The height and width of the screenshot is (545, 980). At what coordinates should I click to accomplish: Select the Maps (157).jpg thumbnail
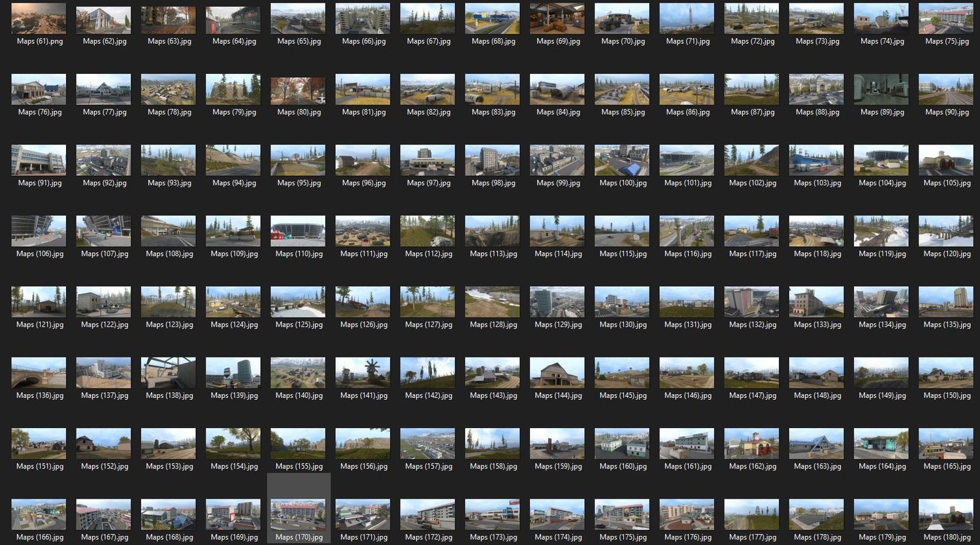428,444
